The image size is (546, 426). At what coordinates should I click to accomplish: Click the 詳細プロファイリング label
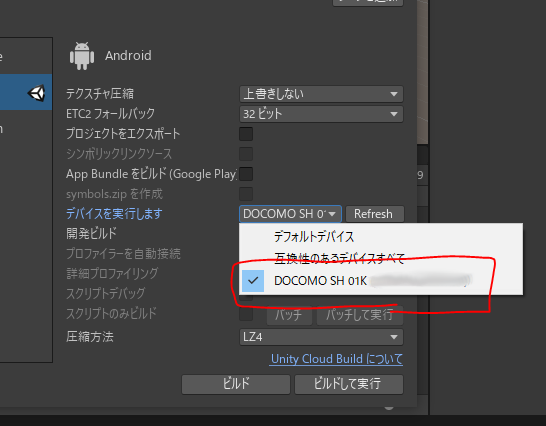click(x=112, y=273)
